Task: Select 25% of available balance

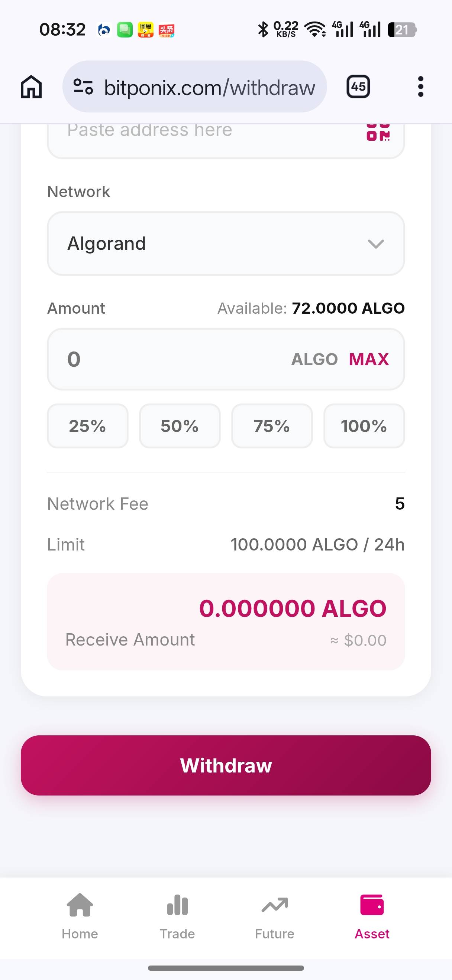Action: (x=88, y=426)
